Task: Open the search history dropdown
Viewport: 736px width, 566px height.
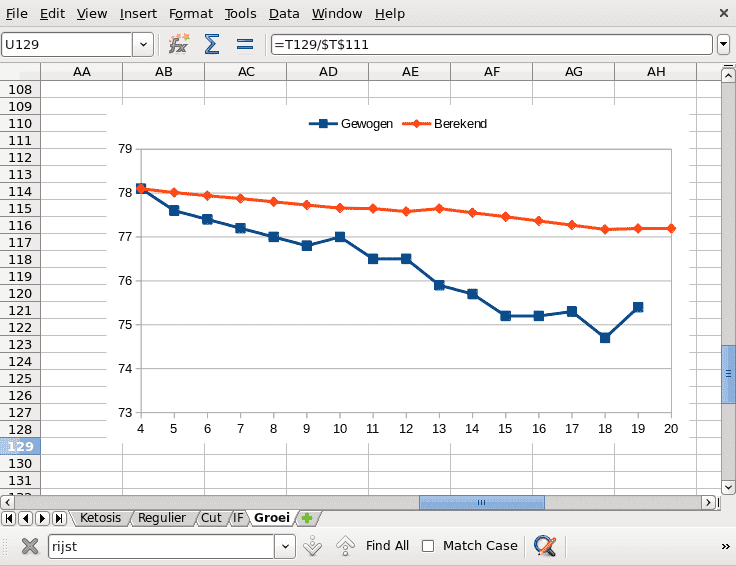Action: click(285, 546)
